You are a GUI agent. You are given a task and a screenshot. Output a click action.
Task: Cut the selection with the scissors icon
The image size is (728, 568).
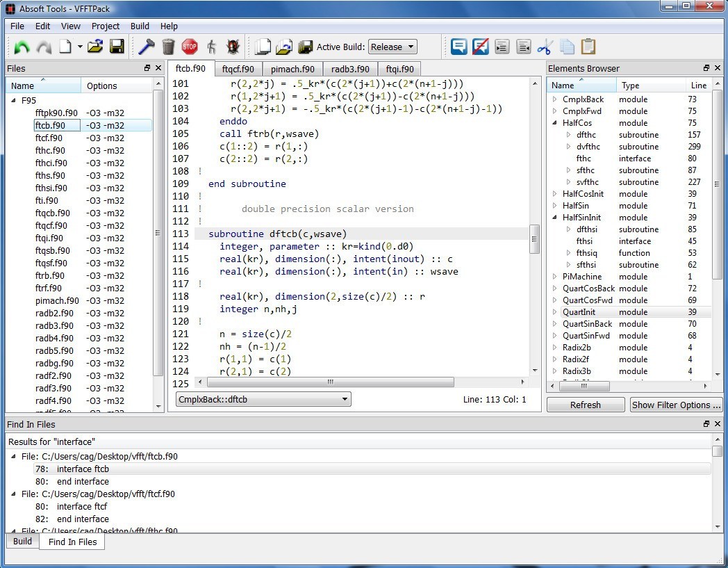[x=545, y=47]
